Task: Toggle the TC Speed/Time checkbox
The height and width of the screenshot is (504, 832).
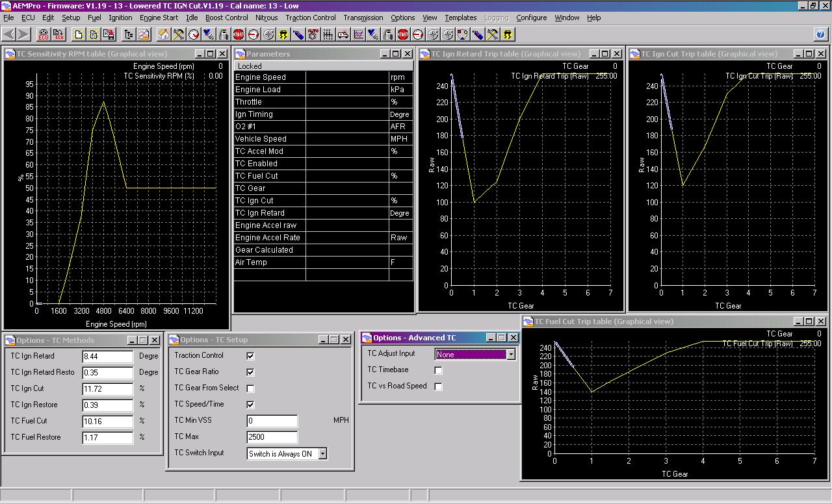Action: 250,405
